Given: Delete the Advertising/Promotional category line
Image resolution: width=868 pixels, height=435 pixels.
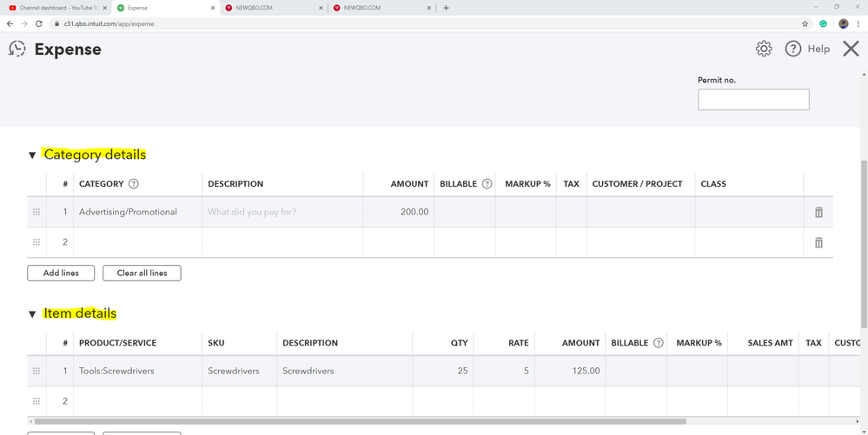Looking at the screenshot, I should (818, 212).
